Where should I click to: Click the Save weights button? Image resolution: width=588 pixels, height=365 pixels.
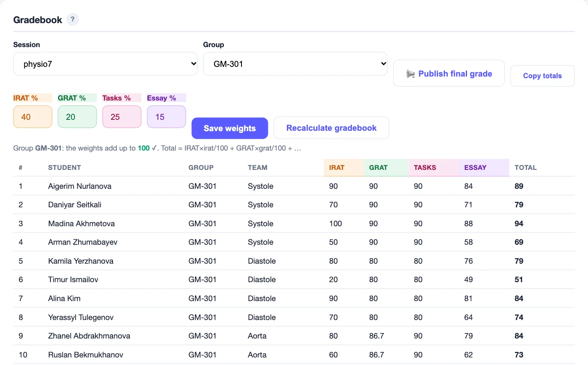[230, 128]
